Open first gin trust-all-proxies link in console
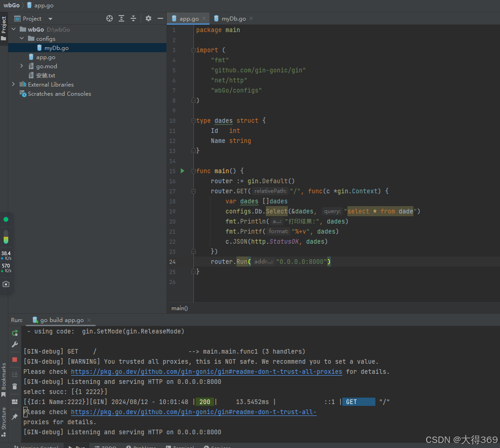 pos(206,372)
